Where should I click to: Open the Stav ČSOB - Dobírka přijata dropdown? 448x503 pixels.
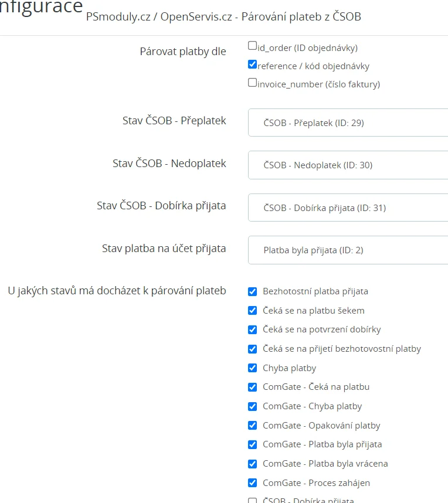pyautogui.click(x=348, y=208)
